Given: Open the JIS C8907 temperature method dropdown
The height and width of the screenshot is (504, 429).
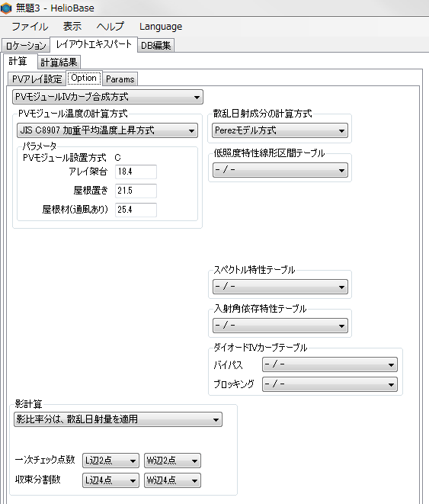Looking at the screenshot, I should tap(107, 130).
